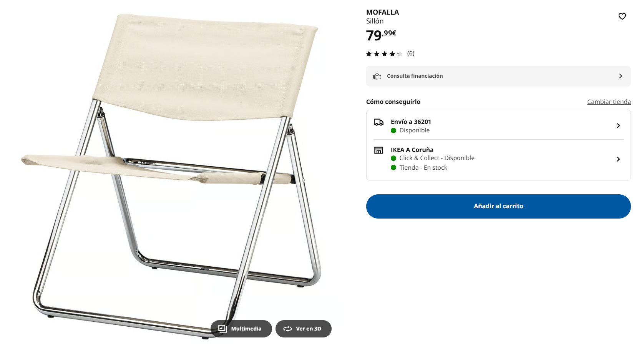
Task: Click the financing wallet icon
Action: (x=377, y=76)
